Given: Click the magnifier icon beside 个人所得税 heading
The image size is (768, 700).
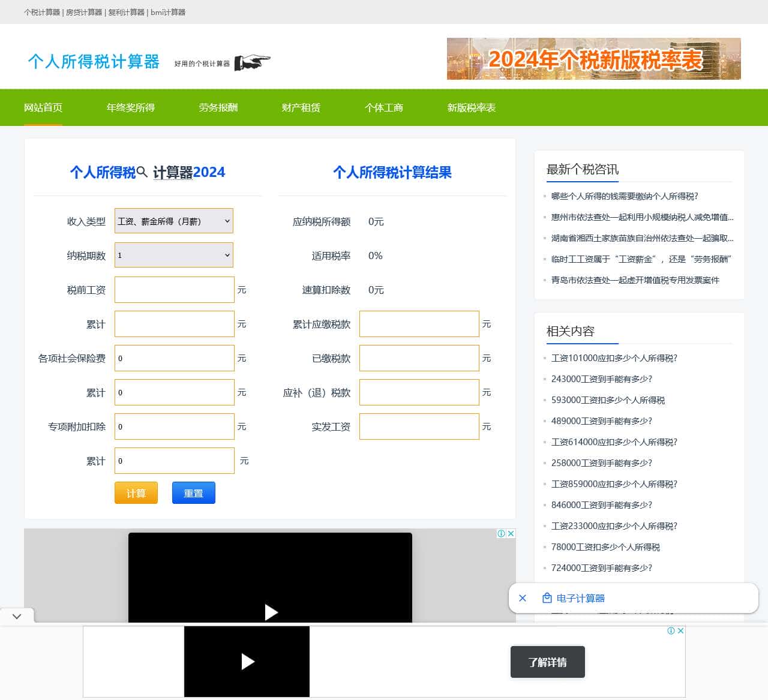Looking at the screenshot, I should [142, 172].
